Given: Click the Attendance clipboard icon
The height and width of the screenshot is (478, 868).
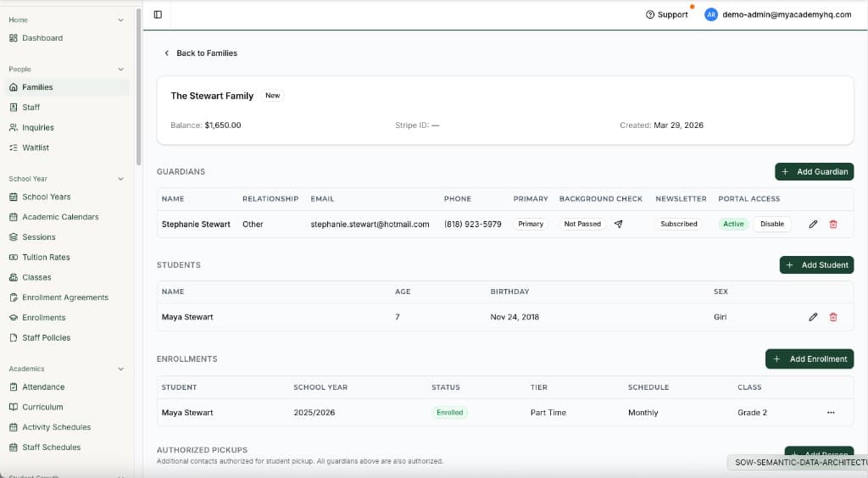Looking at the screenshot, I should [x=14, y=386].
